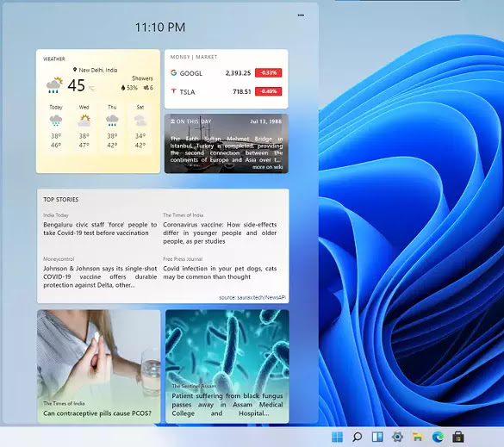Open Bengaluru civic staff Covid-19 story
The image size is (504, 447).
point(100,228)
